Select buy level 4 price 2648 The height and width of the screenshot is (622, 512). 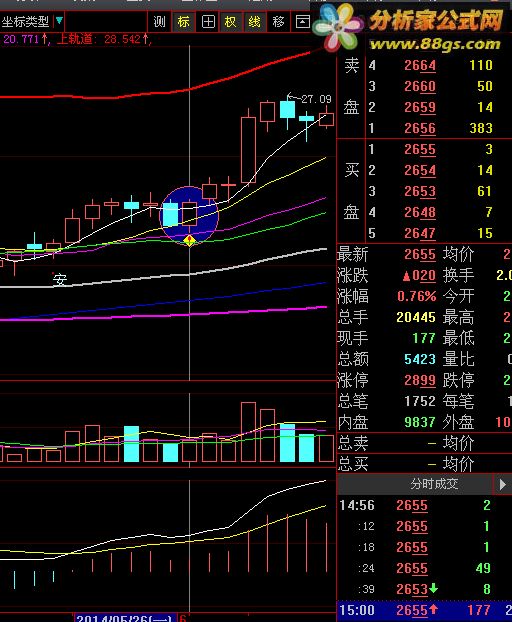pyautogui.click(x=420, y=213)
